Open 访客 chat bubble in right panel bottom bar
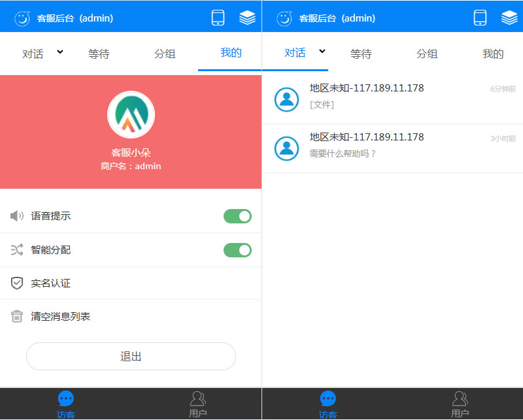 pos(328,400)
